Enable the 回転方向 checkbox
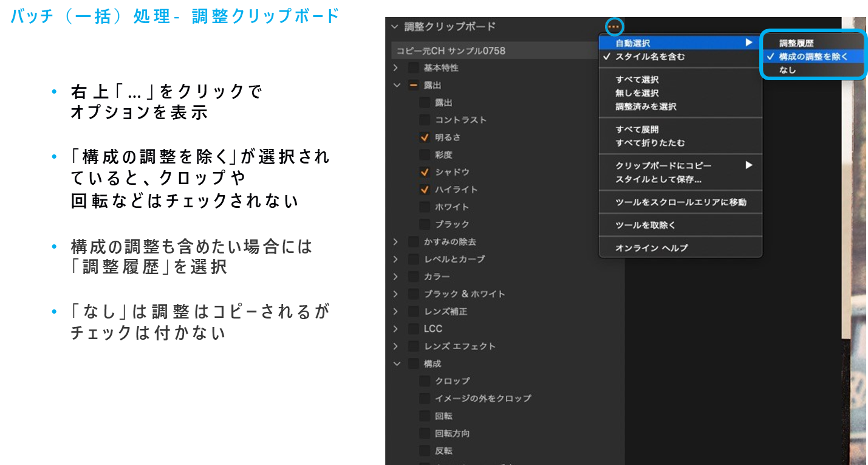Screen dimensions: 868x465 (x=424, y=433)
